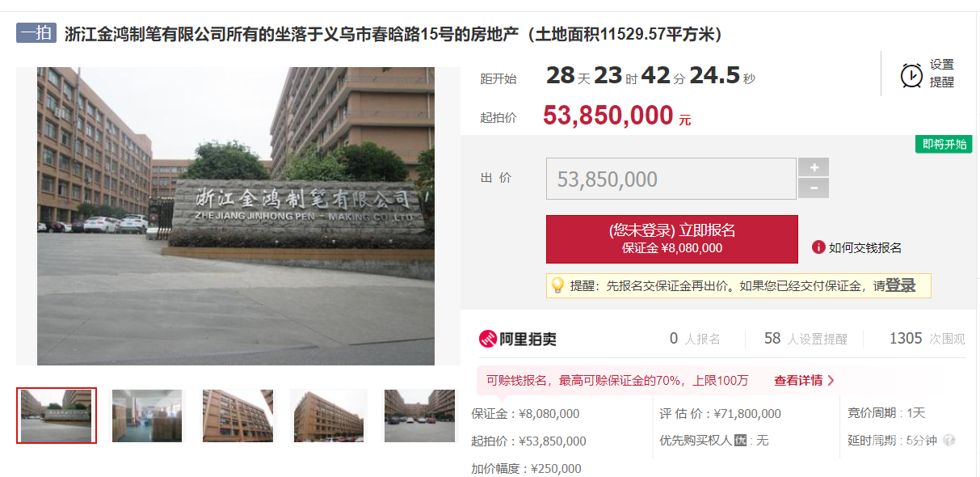The height and width of the screenshot is (477, 980).
Task: Focus the 出价 bid amount input field
Action: tap(671, 179)
